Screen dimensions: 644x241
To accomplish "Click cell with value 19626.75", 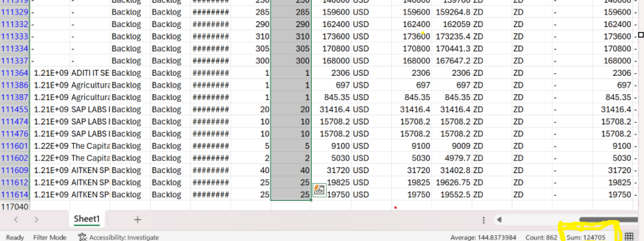I will point(452,182).
